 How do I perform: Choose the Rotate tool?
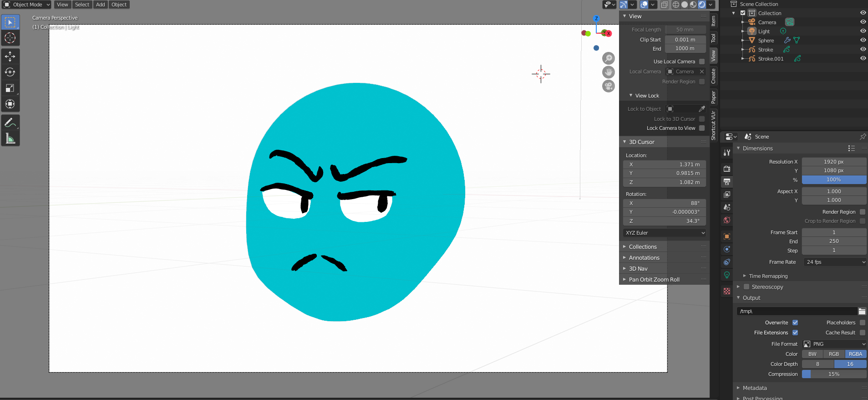10,72
